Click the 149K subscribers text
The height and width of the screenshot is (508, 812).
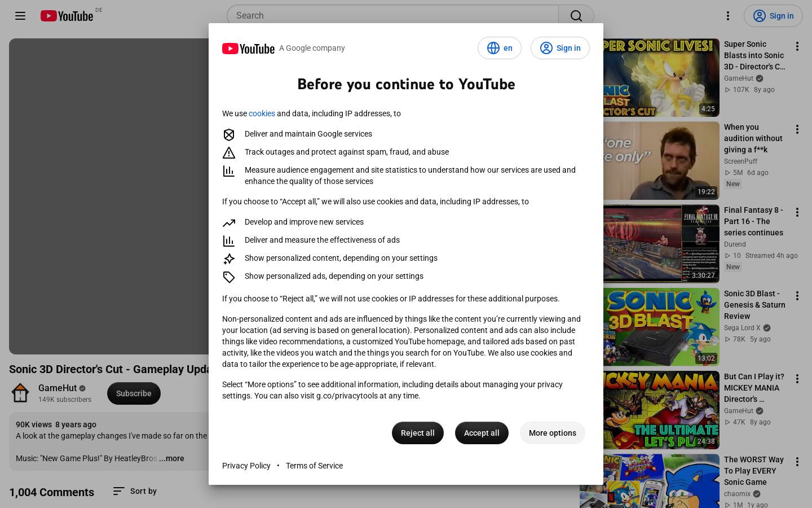[x=65, y=400]
